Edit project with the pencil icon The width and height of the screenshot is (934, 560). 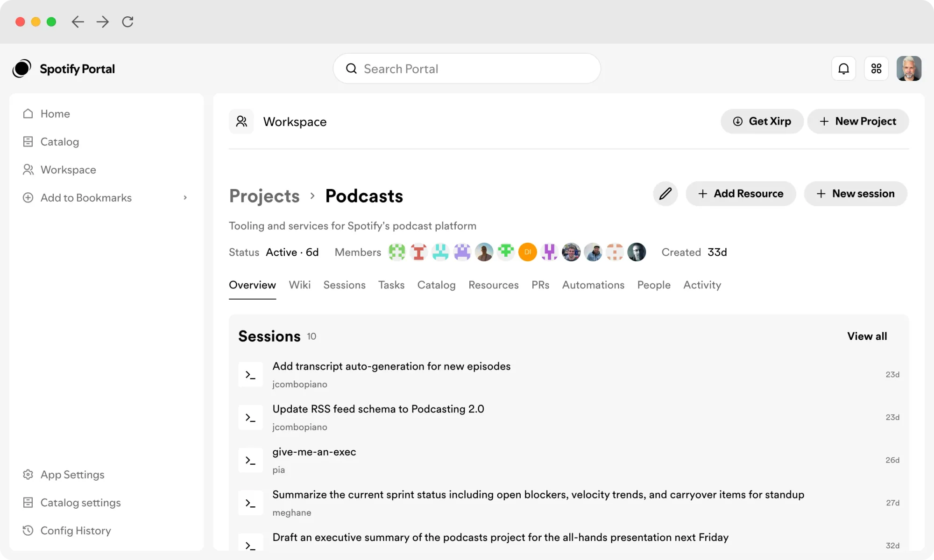point(665,193)
